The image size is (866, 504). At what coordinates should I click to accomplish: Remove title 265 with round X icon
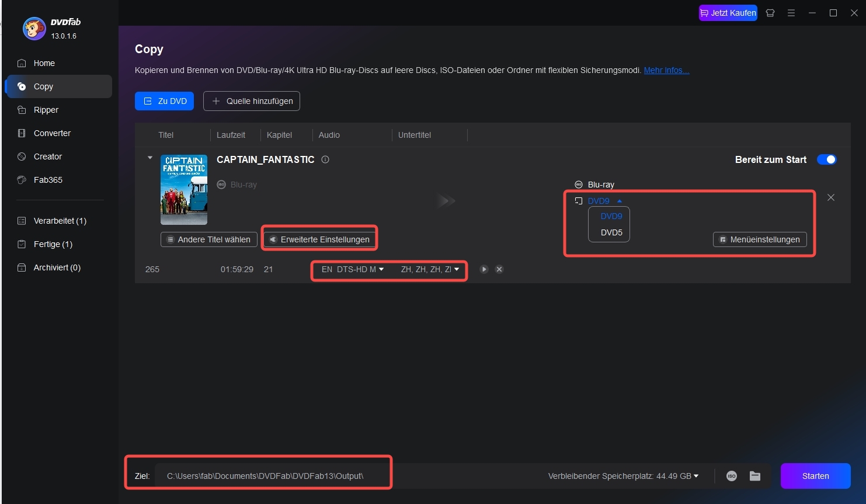(499, 269)
